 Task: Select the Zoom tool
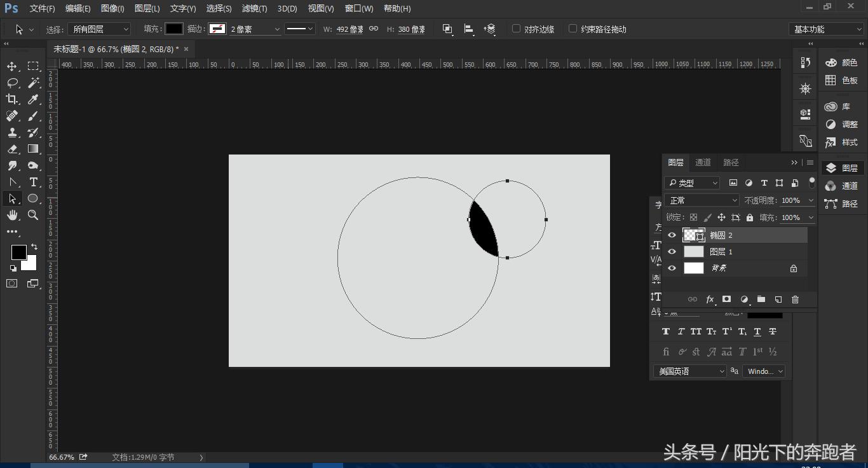pos(33,215)
